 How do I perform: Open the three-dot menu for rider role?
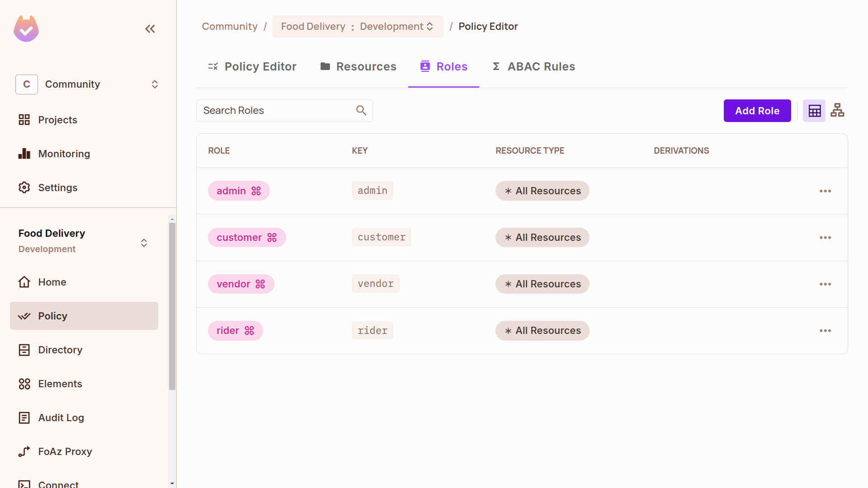pyautogui.click(x=825, y=331)
